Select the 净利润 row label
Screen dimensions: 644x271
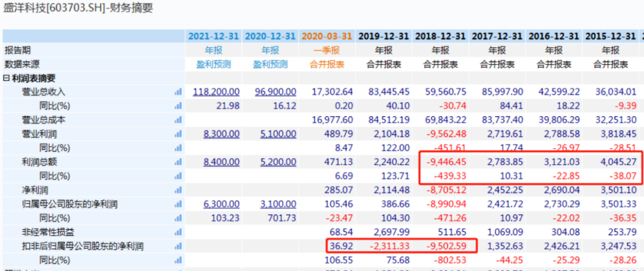pyautogui.click(x=35, y=190)
